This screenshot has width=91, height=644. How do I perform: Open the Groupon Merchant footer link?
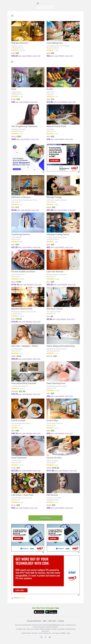click(x=34, y=621)
